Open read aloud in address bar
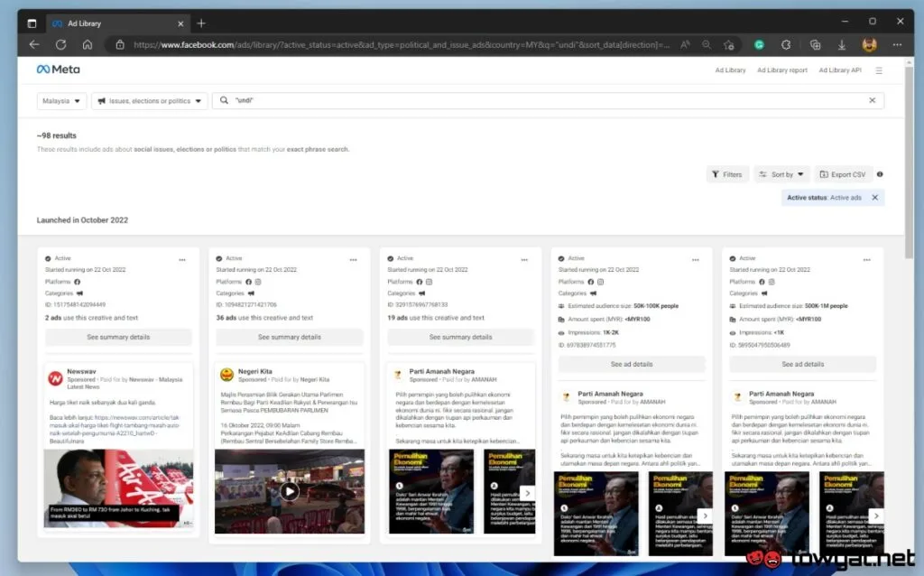 [x=685, y=45]
